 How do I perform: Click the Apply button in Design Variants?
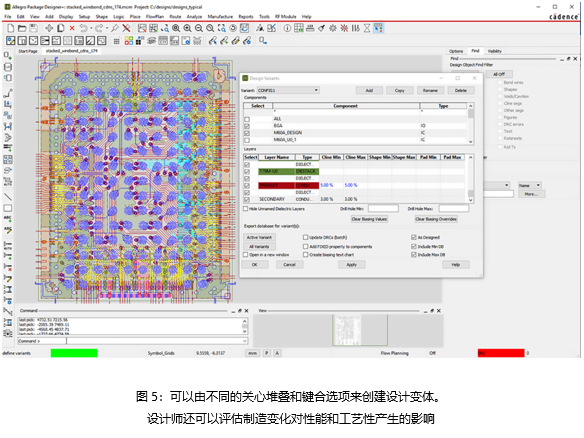[352, 265]
